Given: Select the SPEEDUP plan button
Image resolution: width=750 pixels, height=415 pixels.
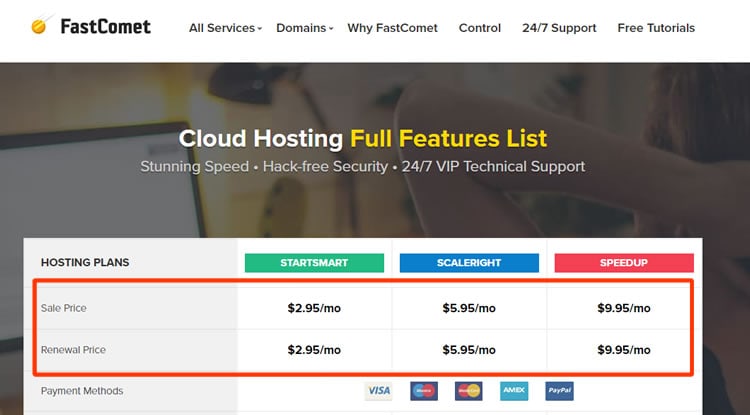Looking at the screenshot, I should click(x=624, y=263).
